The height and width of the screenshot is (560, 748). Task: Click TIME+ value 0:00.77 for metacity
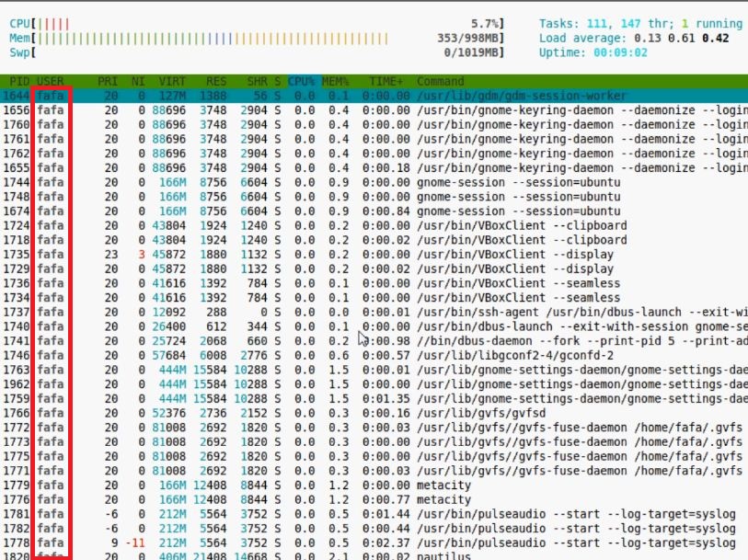click(386, 499)
